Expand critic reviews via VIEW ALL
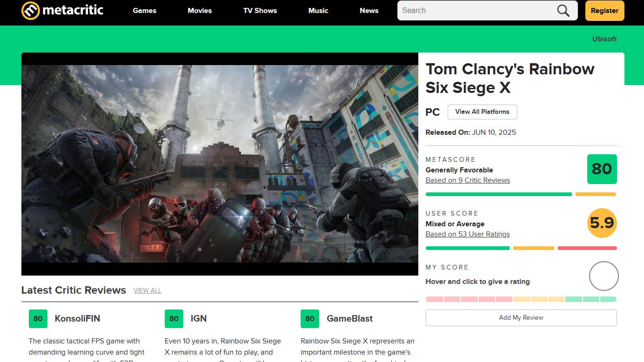This screenshot has width=644, height=362. click(147, 290)
